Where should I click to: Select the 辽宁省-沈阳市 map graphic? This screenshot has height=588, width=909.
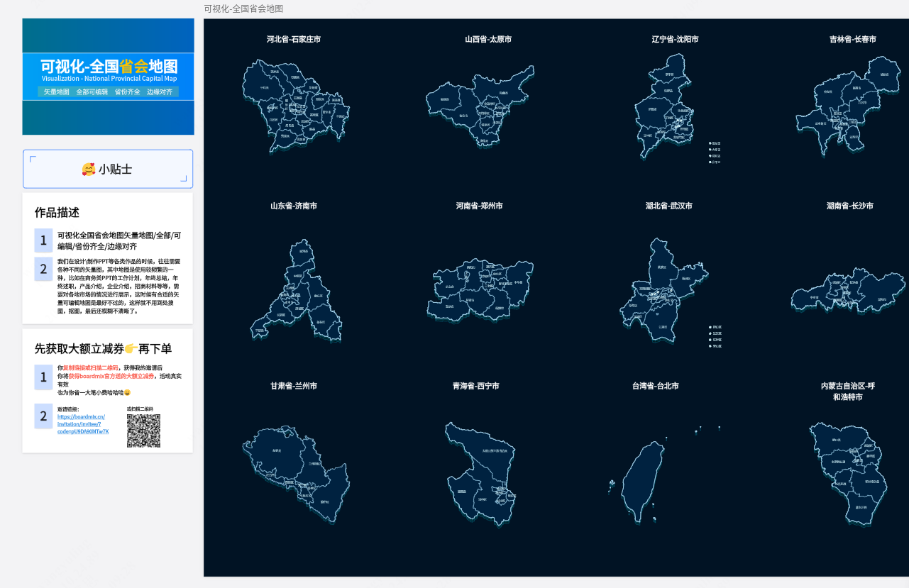click(x=666, y=106)
